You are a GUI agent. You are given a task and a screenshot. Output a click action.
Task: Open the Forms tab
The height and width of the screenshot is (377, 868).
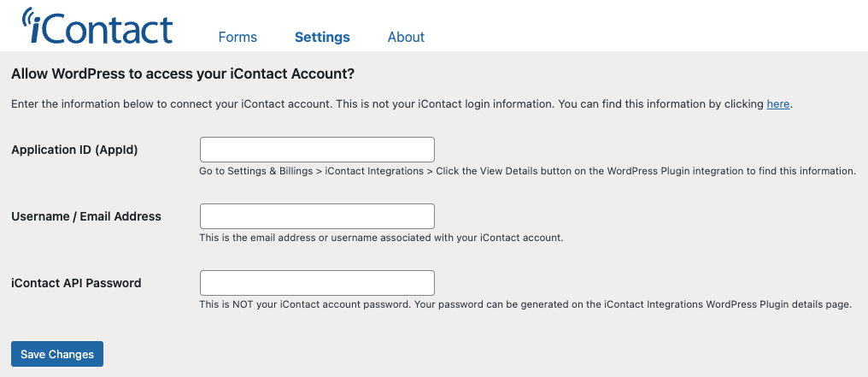tap(238, 37)
